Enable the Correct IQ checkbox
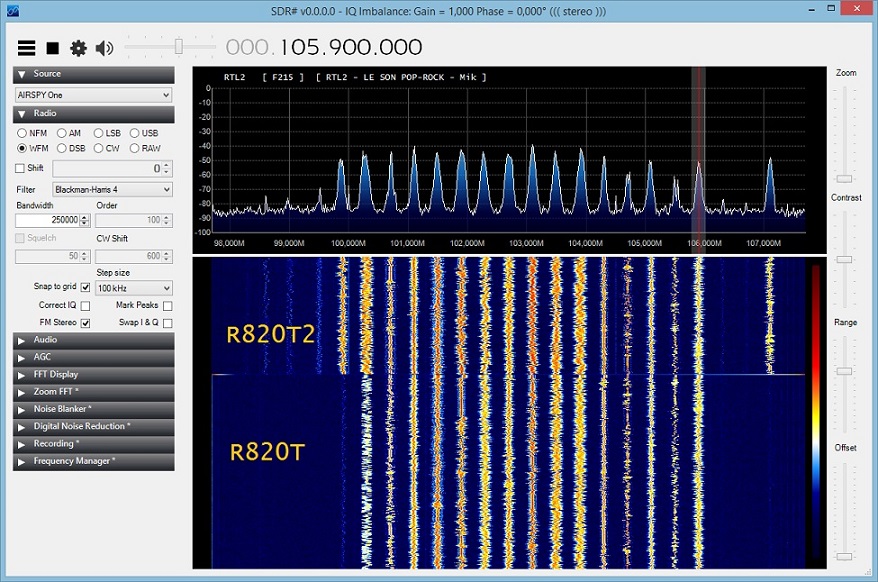The height and width of the screenshot is (582, 878). [85, 306]
